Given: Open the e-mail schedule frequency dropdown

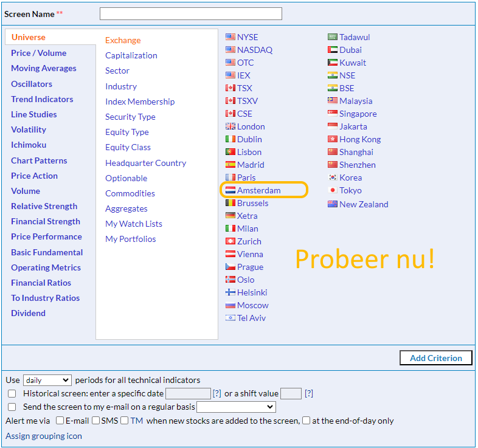Looking at the screenshot, I should pyautogui.click(x=236, y=407).
